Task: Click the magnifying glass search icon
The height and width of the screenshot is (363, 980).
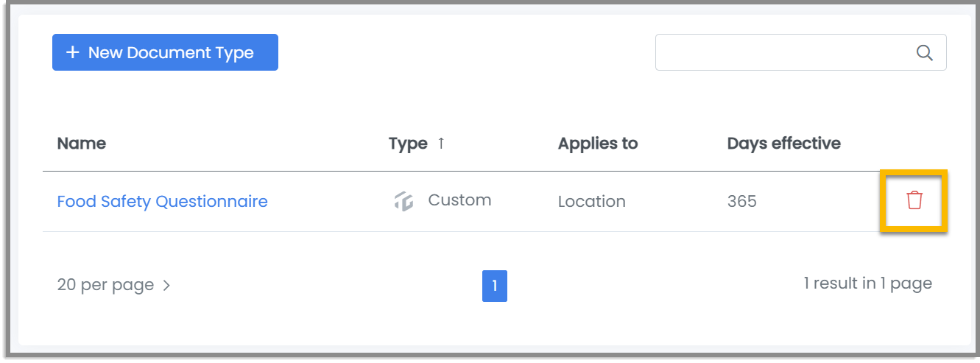Action: [924, 52]
